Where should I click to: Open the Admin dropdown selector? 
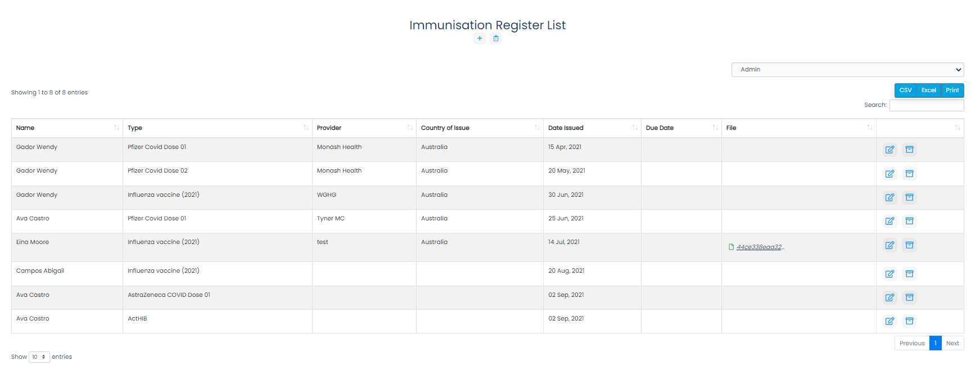847,70
